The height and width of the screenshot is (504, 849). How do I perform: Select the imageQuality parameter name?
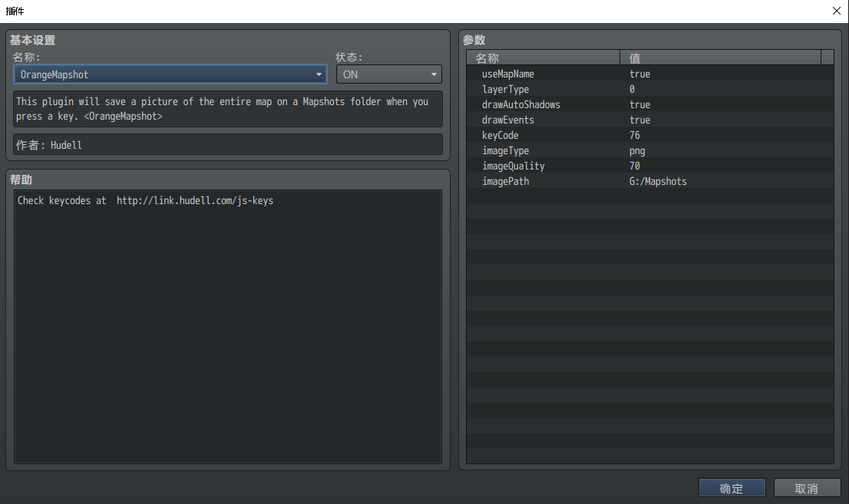(514, 166)
